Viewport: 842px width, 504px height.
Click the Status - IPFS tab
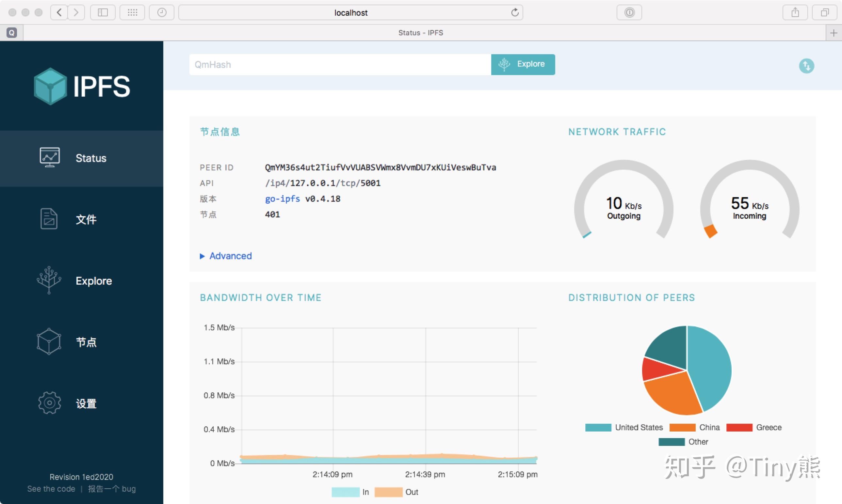(420, 33)
